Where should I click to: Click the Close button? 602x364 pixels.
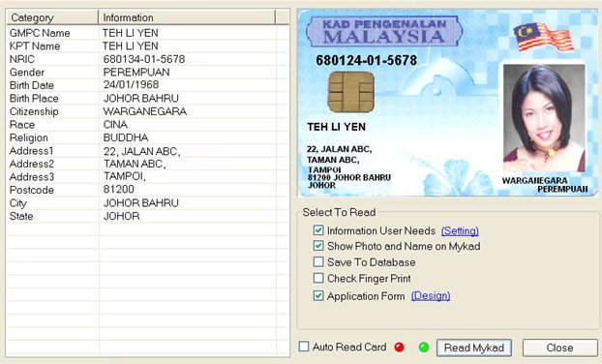(559, 348)
